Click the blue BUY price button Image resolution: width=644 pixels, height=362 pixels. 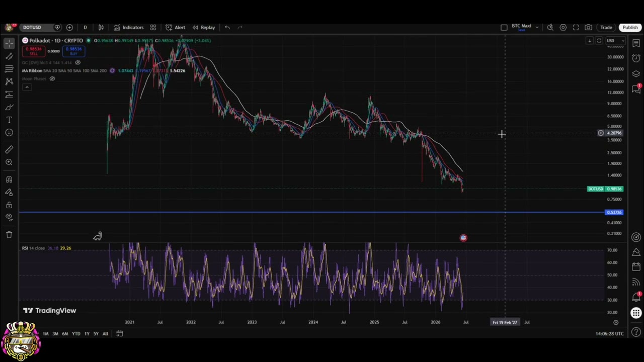pos(73,51)
